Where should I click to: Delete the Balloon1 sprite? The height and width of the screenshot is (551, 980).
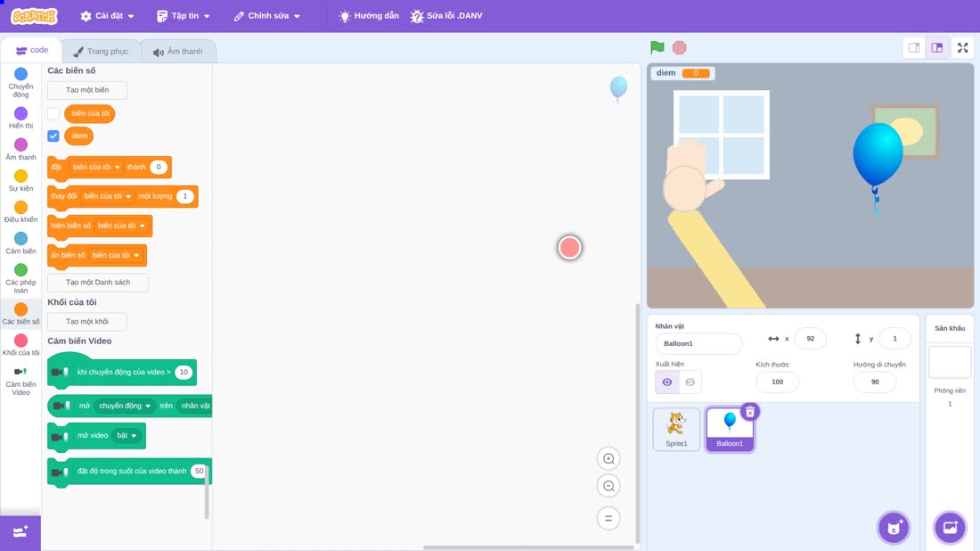[750, 412]
